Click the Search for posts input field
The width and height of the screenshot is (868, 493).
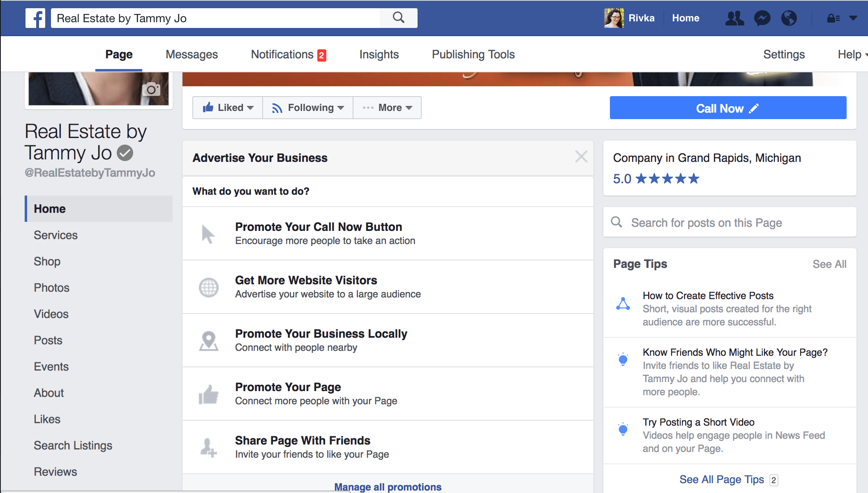[729, 222]
